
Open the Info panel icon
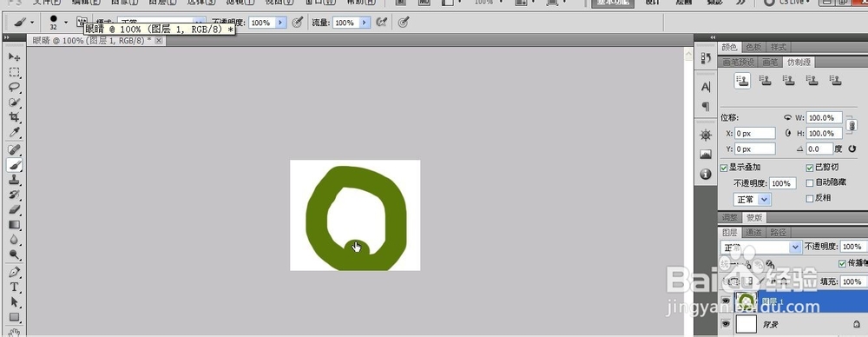click(x=705, y=174)
